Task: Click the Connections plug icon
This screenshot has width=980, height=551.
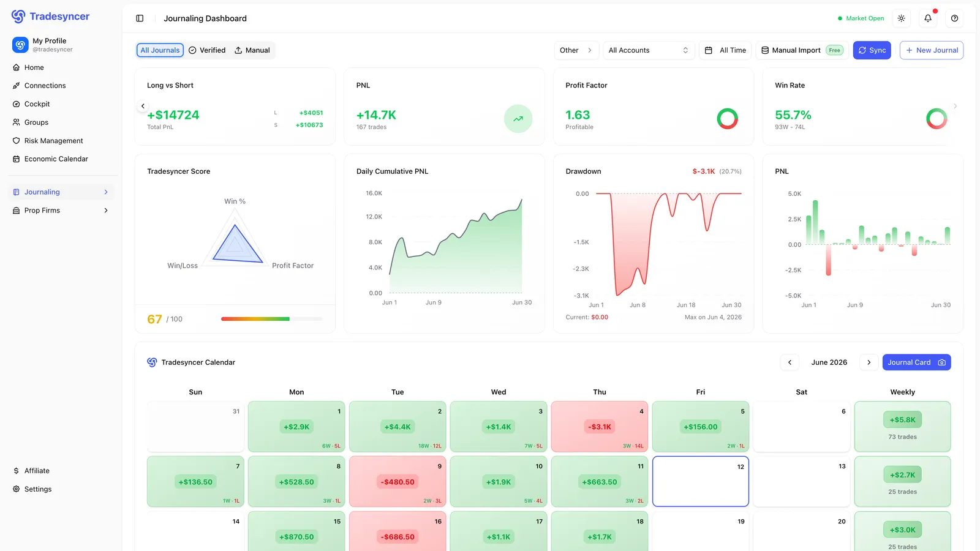Action: (x=17, y=86)
